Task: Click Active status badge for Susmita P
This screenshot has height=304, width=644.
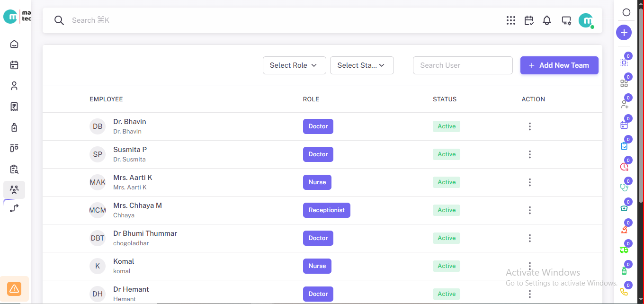Action: click(447, 154)
